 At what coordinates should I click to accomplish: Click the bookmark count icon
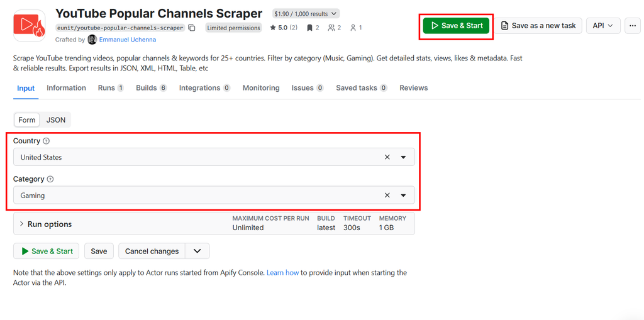(309, 28)
